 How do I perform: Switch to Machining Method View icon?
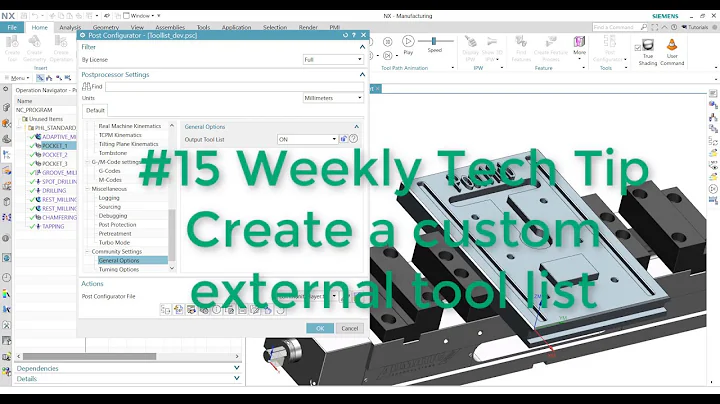[68, 78]
